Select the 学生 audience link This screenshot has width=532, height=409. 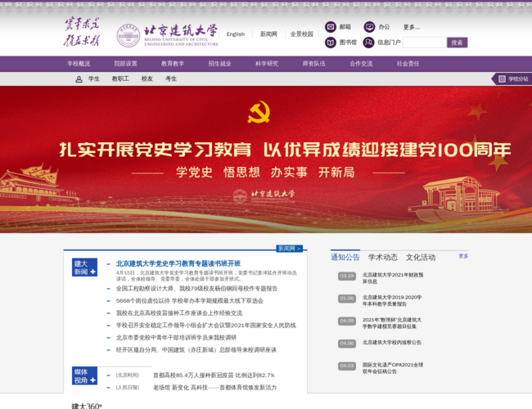pyautogui.click(x=94, y=79)
